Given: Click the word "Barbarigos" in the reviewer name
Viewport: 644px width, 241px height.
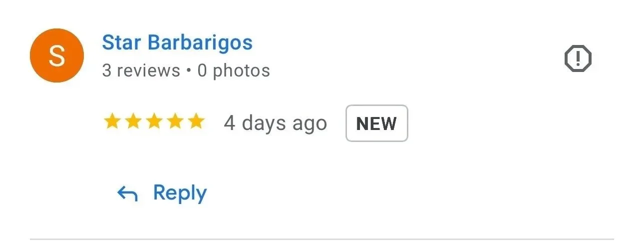Looking at the screenshot, I should (200, 44).
